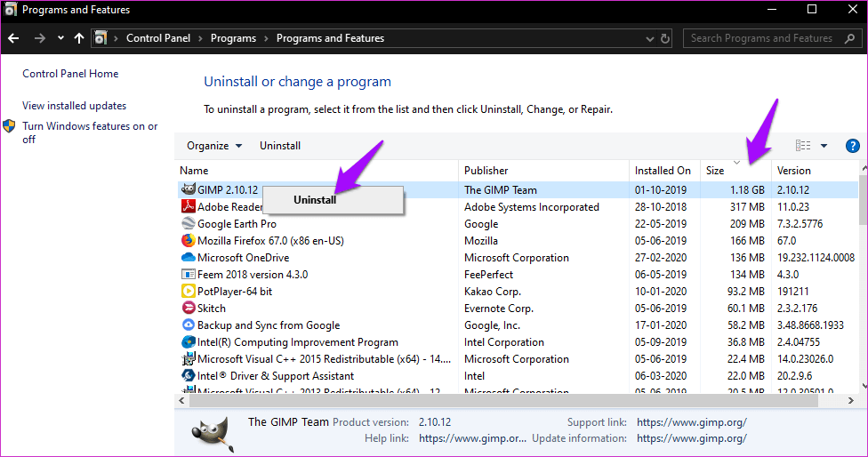Screen dimensions: 868x457
Task: Click the horizontal scrollbar thumb
Action: [x=503, y=400]
